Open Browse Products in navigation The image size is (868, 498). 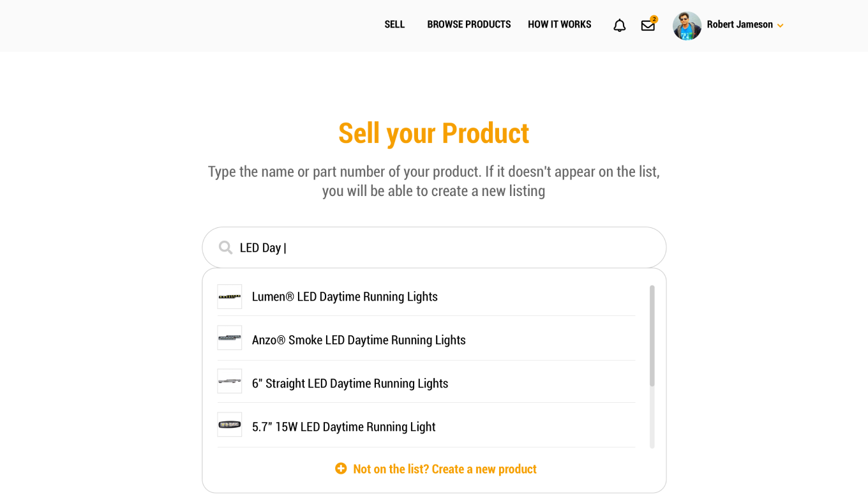pos(469,24)
